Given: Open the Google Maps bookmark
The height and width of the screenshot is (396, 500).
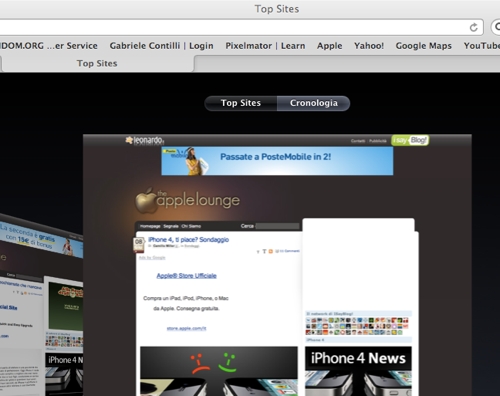Looking at the screenshot, I should pos(423,46).
